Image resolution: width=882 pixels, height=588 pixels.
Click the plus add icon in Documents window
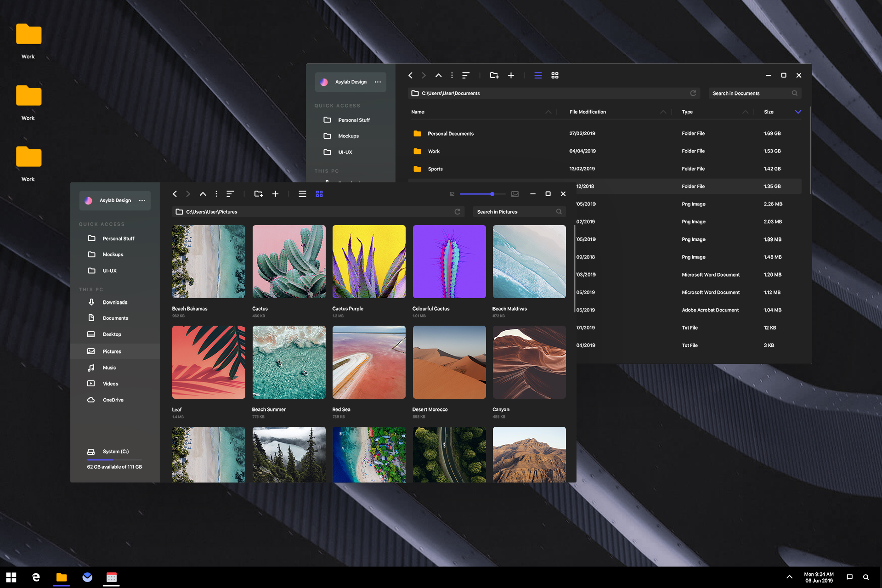point(511,75)
